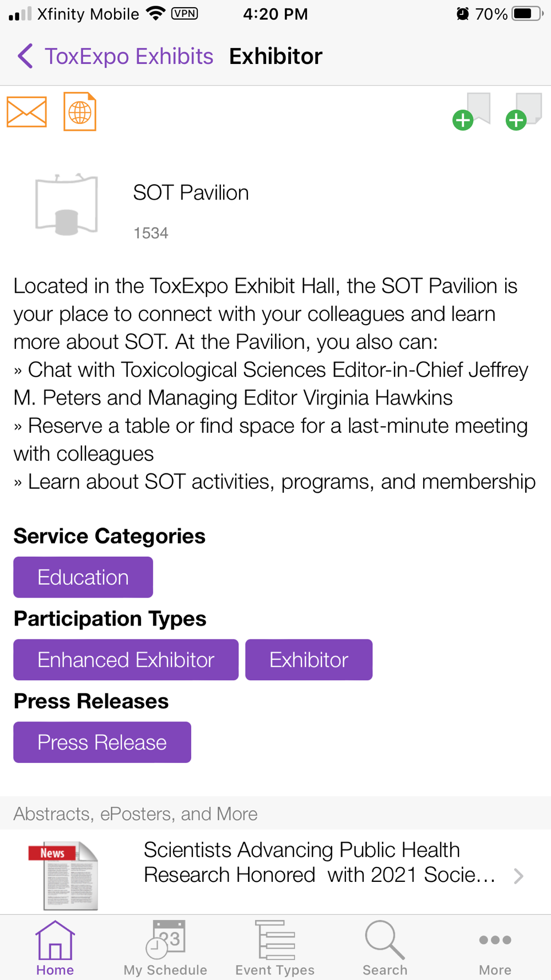
Task: Add exhibitor bookmark with green plus
Action: point(472,112)
